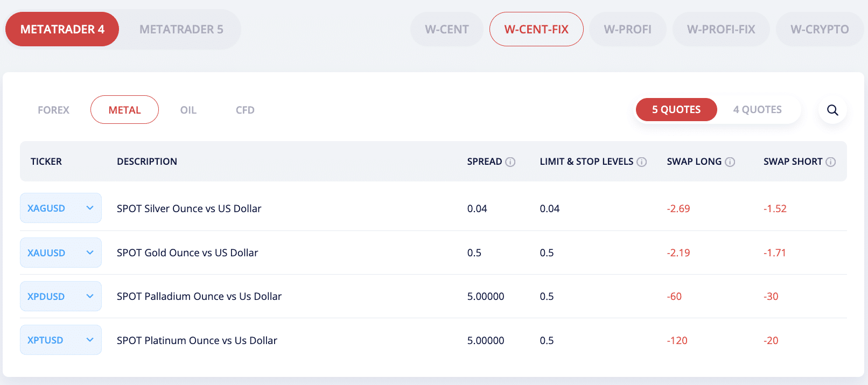Screen dimensions: 868x385
Task: Click XAGUSD swap short value -1.52
Action: 775,208
